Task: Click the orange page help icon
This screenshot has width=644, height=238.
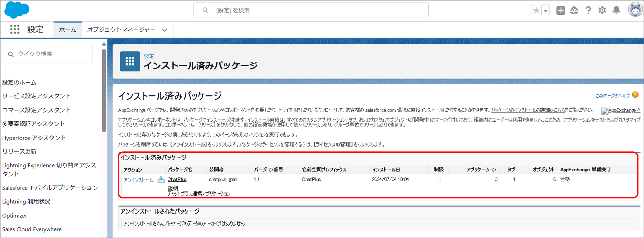Action: [x=635, y=95]
